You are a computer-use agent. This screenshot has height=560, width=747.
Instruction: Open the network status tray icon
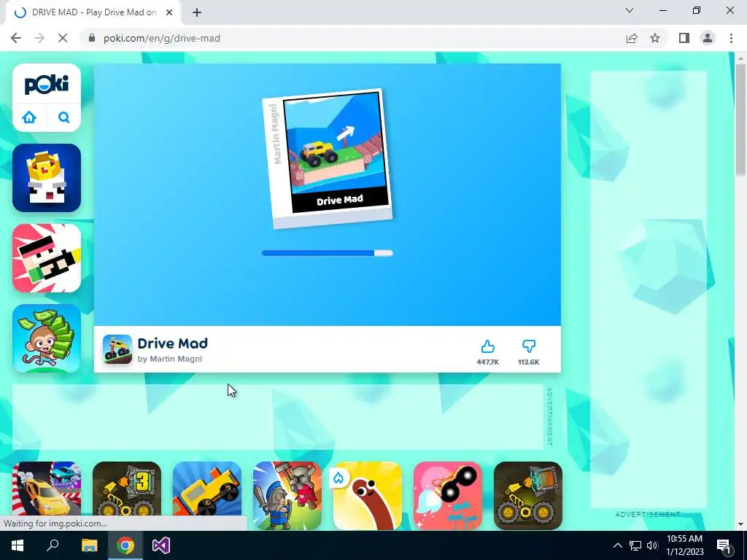635,545
